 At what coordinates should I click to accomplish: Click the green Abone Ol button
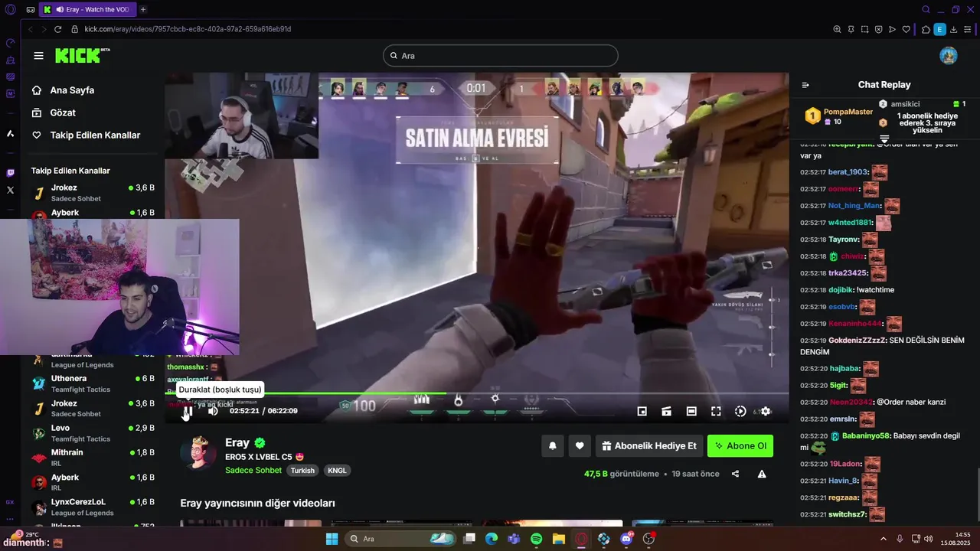point(740,446)
